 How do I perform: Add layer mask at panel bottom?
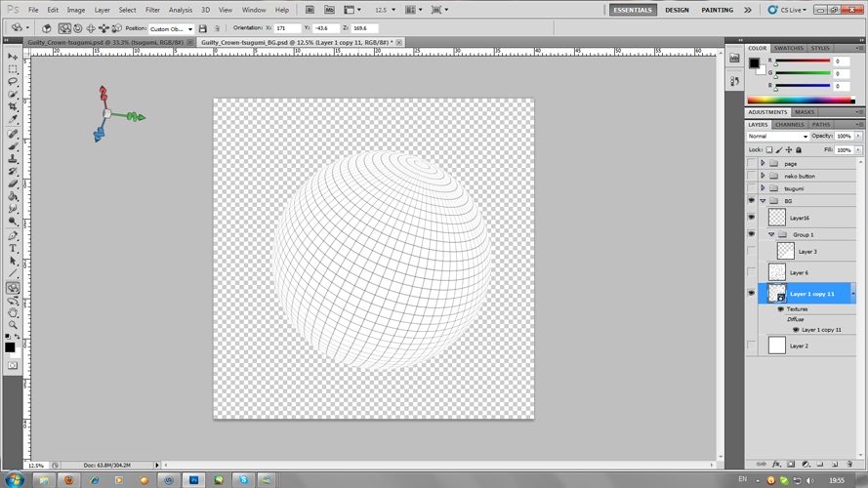coord(791,465)
